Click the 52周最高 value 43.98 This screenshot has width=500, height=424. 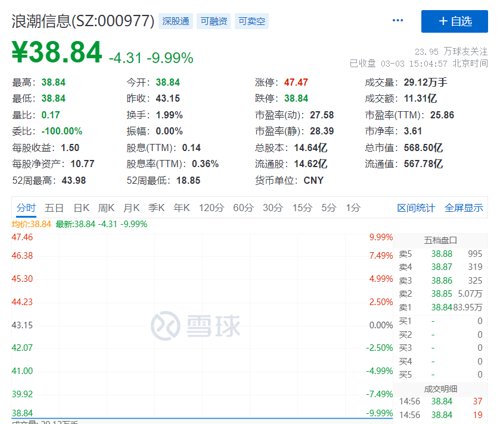[x=74, y=181]
